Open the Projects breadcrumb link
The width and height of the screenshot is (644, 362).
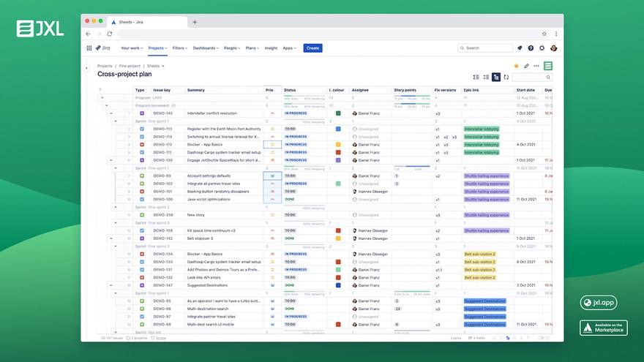point(105,66)
